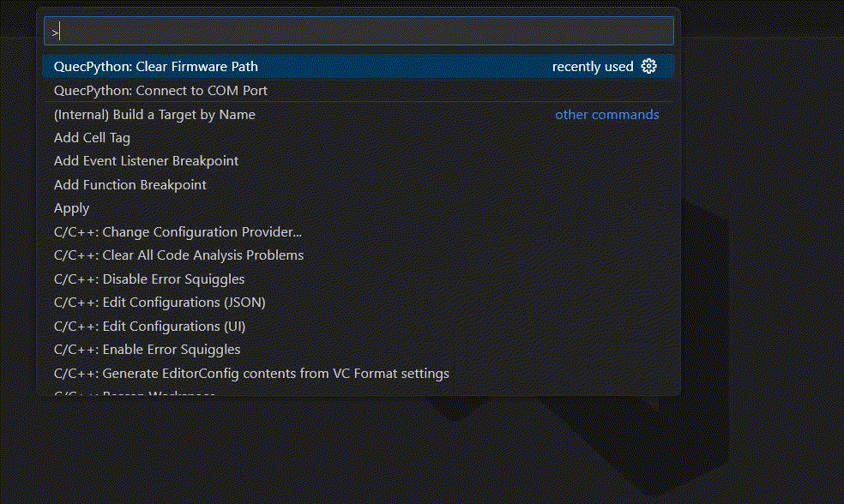Screen dimensions: 844x504
Task: Select the Apply command
Action: (x=359, y=208)
